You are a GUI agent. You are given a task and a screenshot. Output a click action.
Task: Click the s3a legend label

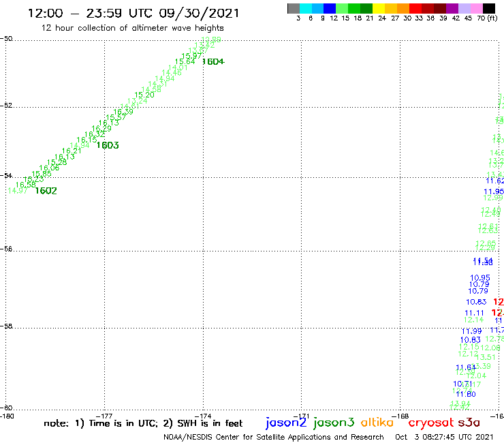pyautogui.click(x=469, y=423)
